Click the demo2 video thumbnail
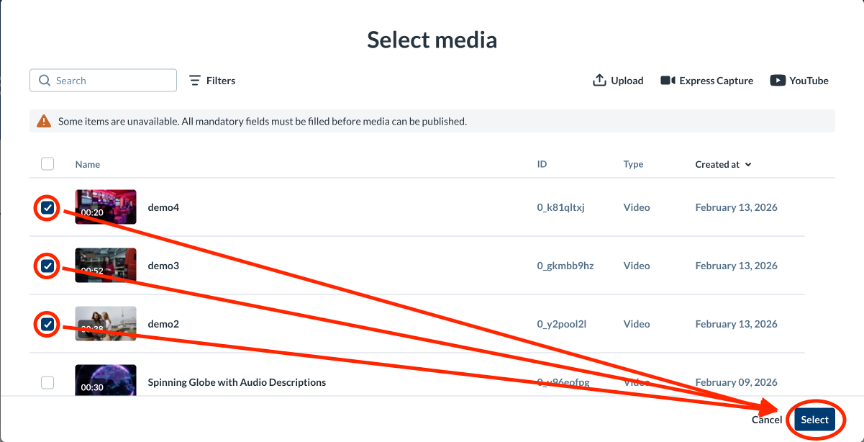 coord(106,324)
